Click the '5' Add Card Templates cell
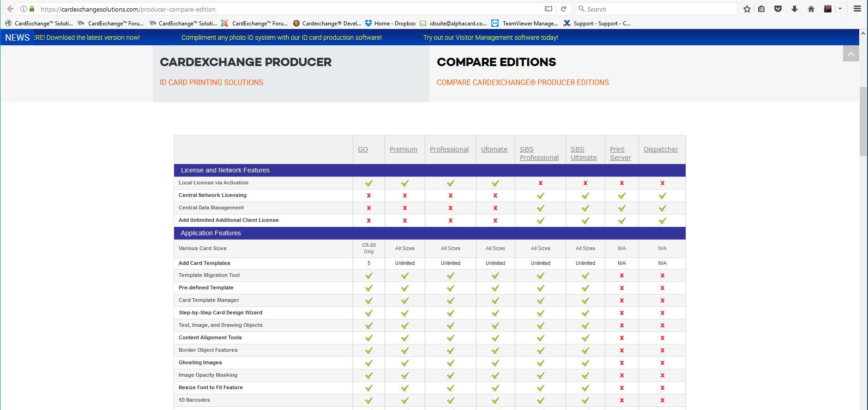 point(368,263)
